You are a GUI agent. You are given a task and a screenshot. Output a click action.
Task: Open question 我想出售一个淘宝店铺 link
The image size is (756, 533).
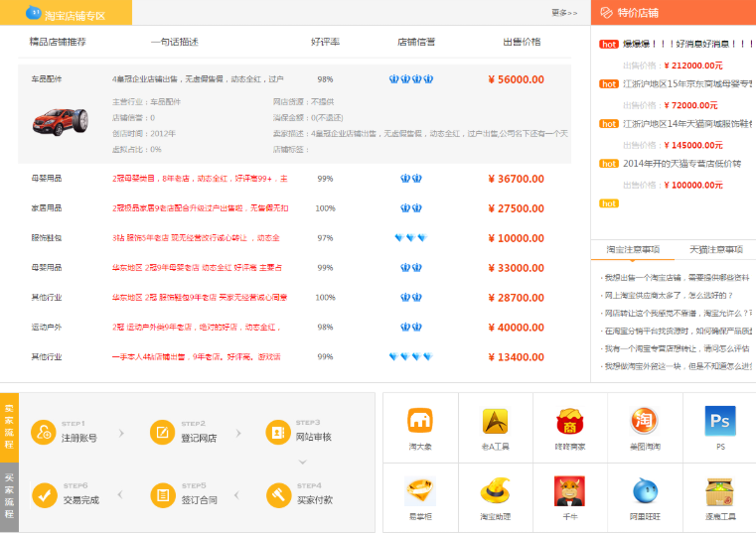tap(677, 278)
